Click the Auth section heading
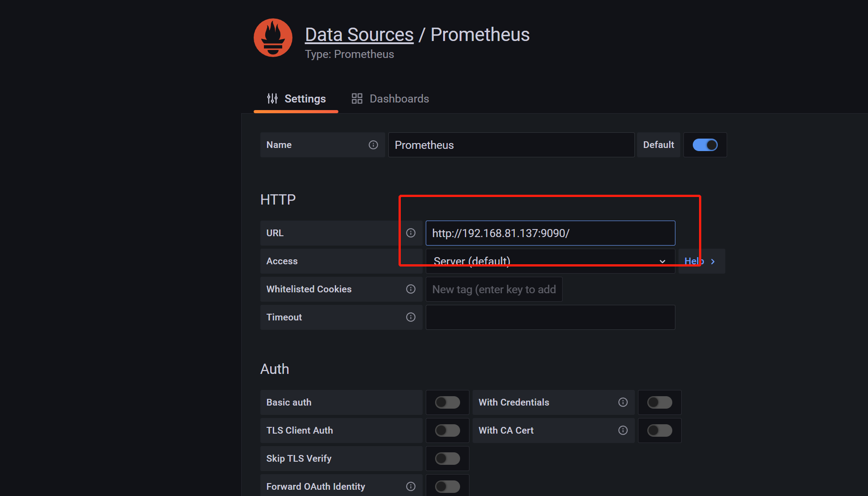 [x=275, y=369]
